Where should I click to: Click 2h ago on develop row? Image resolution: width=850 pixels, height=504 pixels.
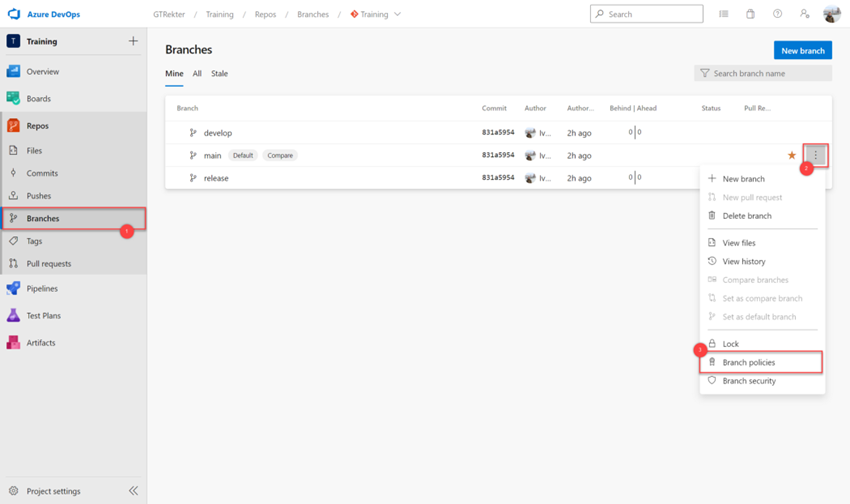pos(579,133)
